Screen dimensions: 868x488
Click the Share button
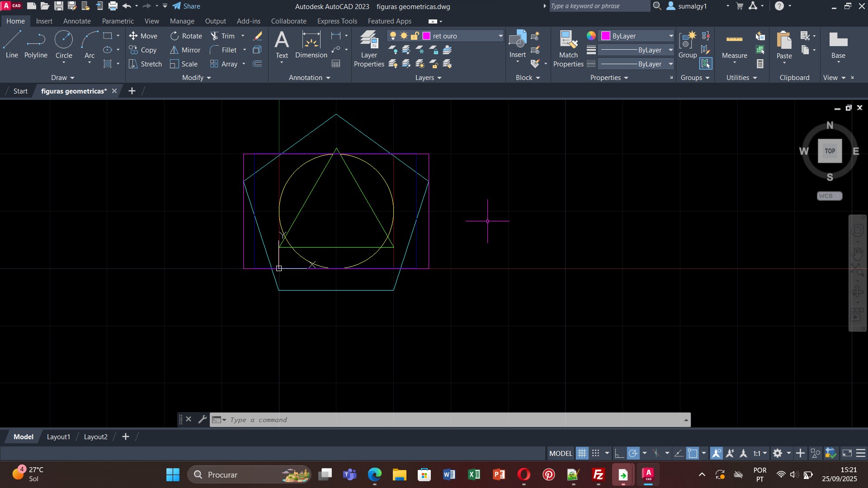(186, 6)
